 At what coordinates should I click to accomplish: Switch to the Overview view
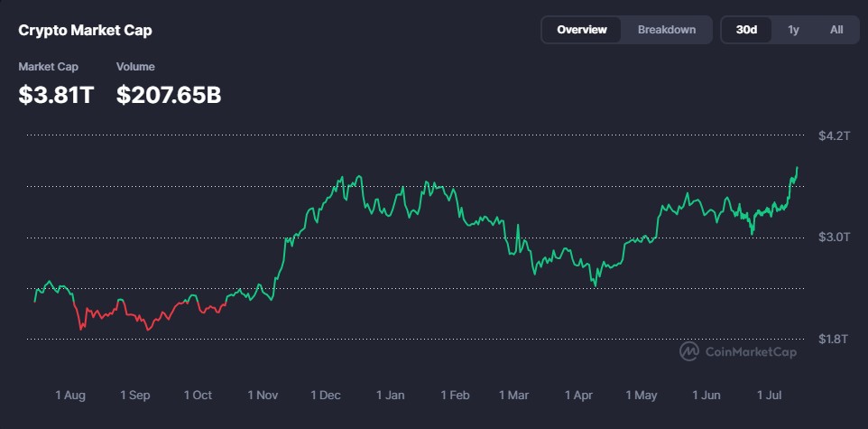point(582,30)
